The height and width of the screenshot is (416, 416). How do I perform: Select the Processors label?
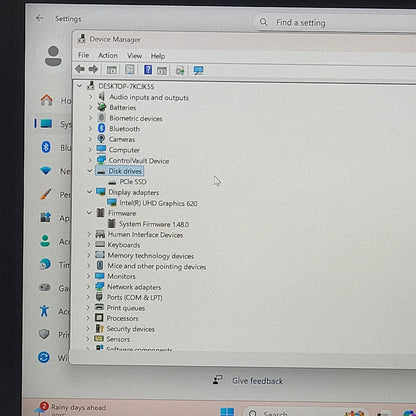click(122, 318)
